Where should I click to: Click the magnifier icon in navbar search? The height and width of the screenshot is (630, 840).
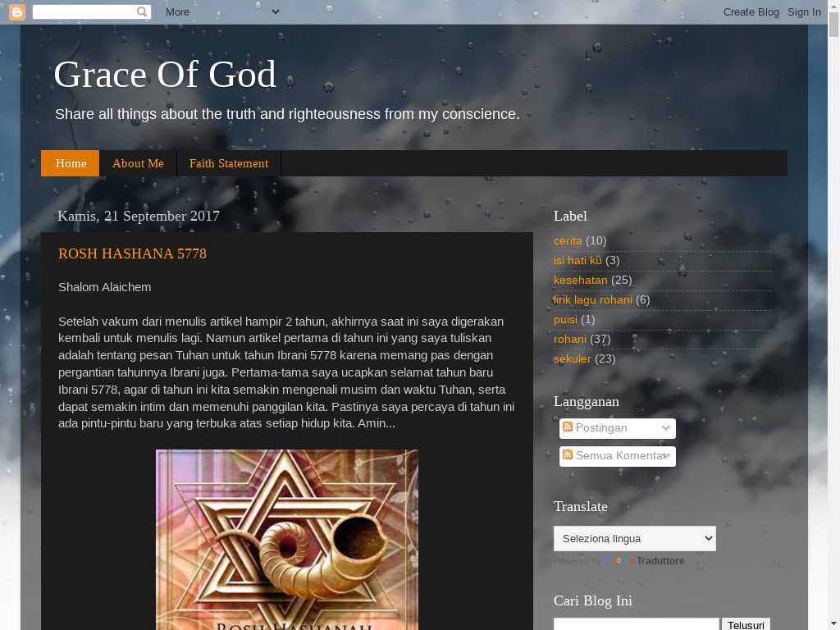142,11
